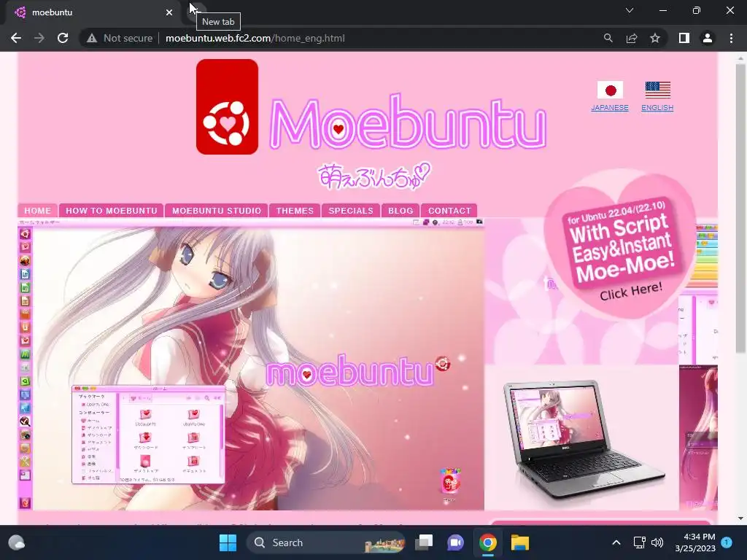The image size is (747, 560).
Task: Open the HOME nav tab
Action: (x=38, y=211)
